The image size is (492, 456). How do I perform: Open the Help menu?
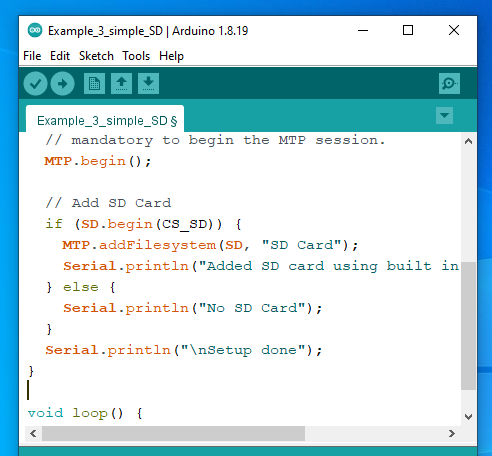pyautogui.click(x=171, y=56)
